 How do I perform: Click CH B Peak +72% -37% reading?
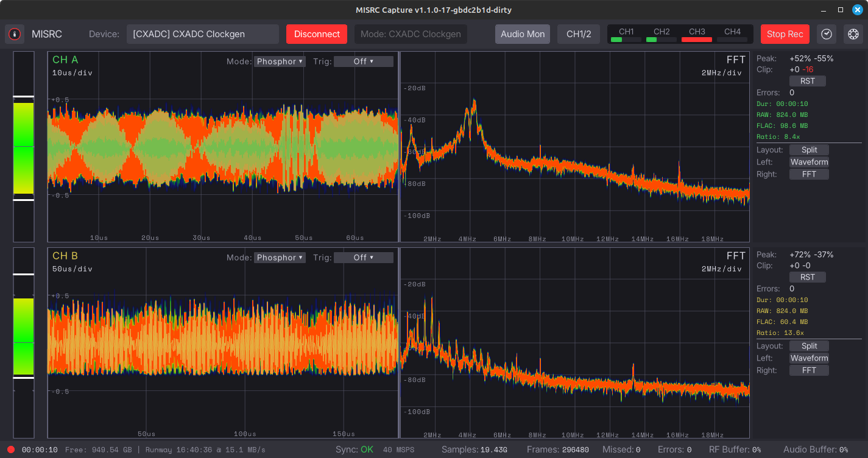[811, 255]
